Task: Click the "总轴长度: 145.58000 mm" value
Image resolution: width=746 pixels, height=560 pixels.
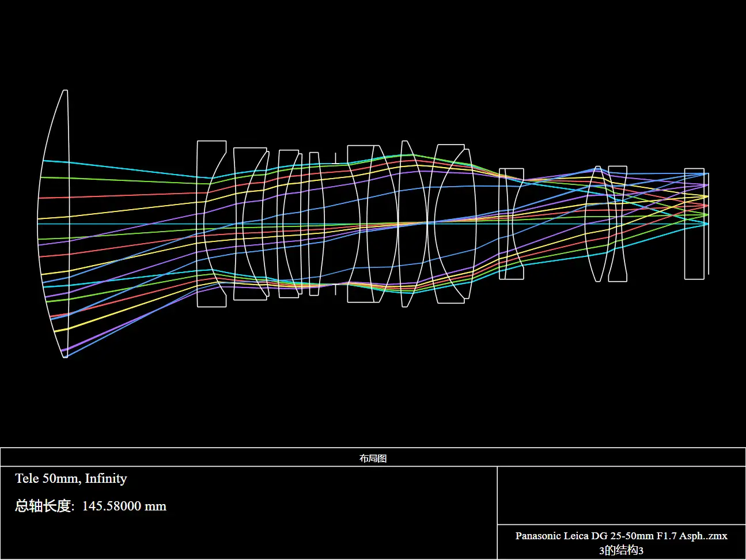Action: click(90, 506)
